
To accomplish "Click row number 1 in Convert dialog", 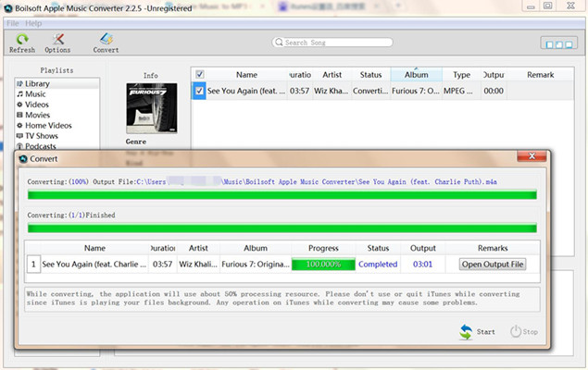I will 33,264.
